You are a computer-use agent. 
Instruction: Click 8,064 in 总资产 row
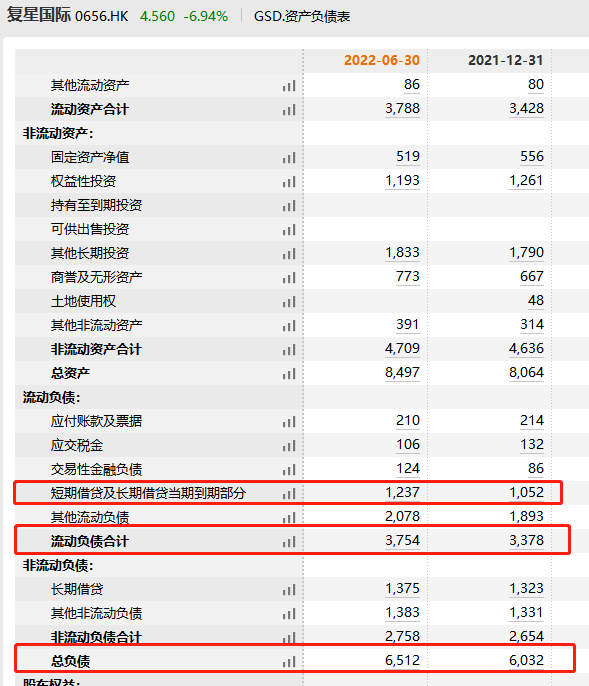[x=526, y=373]
